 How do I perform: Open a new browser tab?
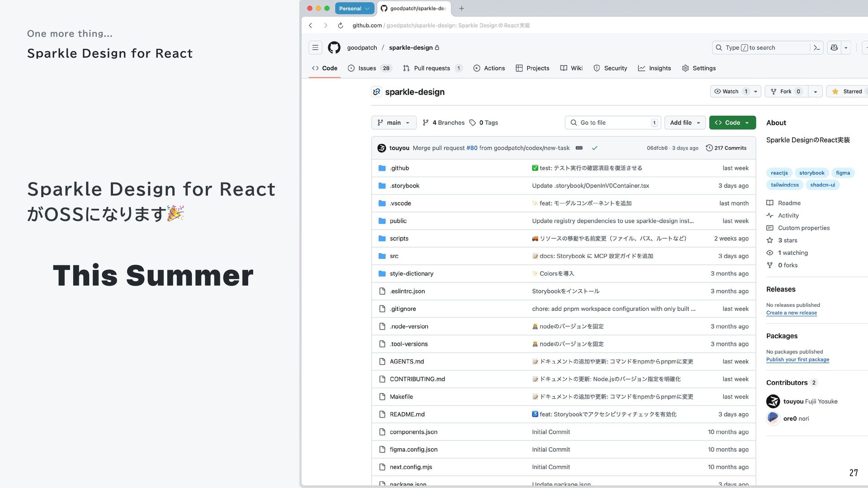click(x=462, y=8)
